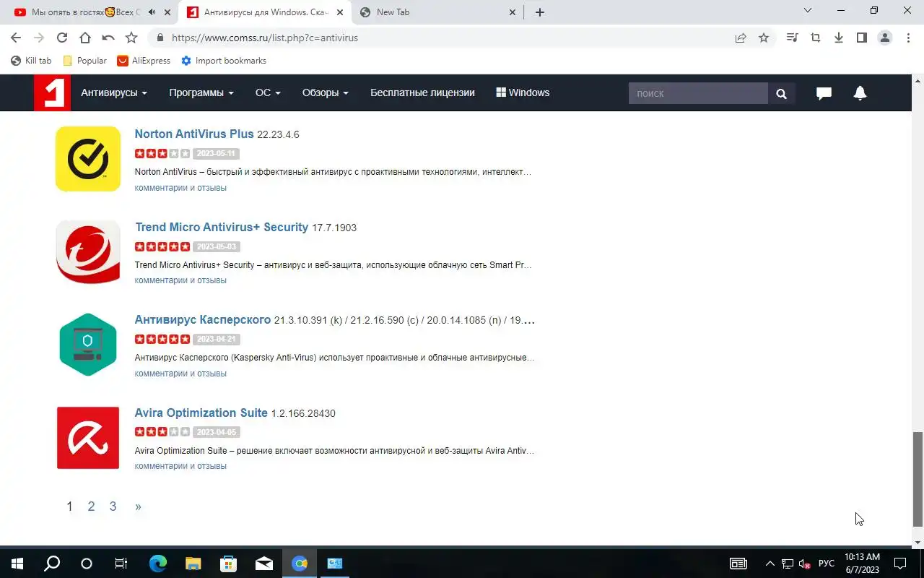Open the Mail app from taskbar
The width and height of the screenshot is (924, 578).
point(264,564)
